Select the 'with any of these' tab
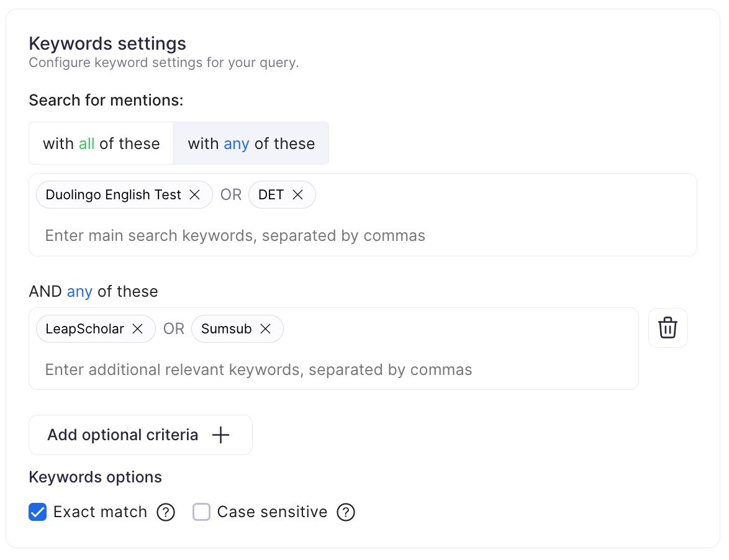729x560 pixels. (x=251, y=143)
